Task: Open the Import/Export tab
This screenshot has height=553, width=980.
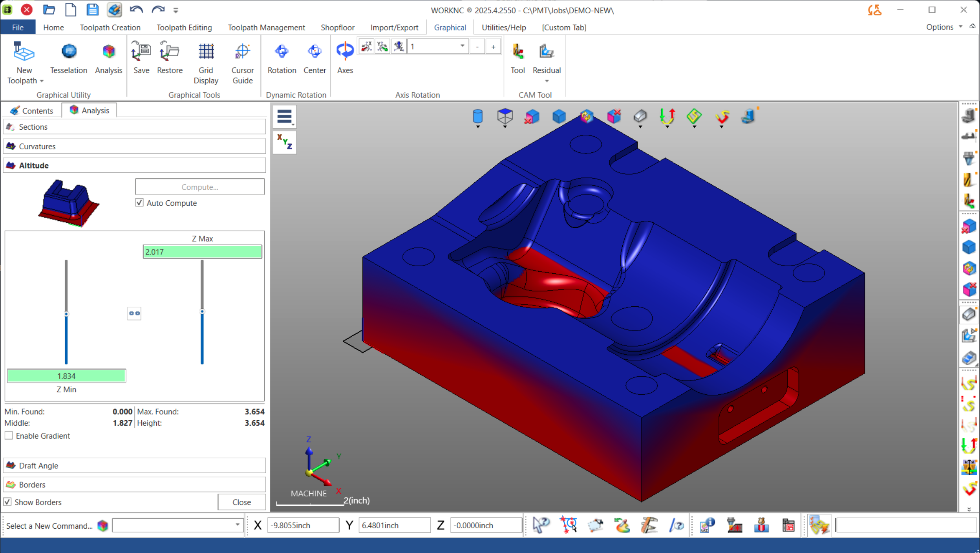Action: coord(394,27)
